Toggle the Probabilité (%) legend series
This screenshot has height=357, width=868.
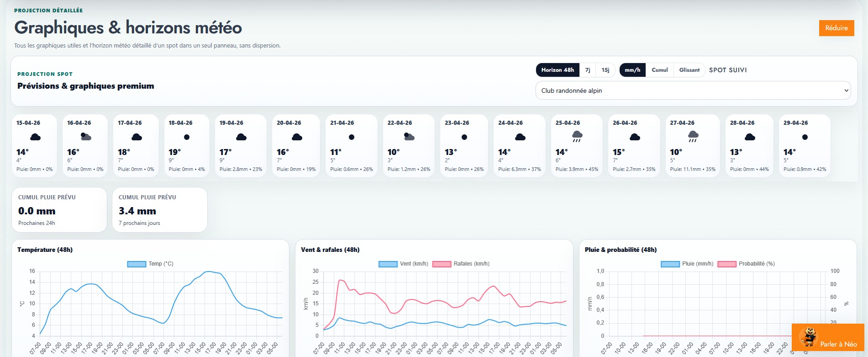click(x=746, y=264)
